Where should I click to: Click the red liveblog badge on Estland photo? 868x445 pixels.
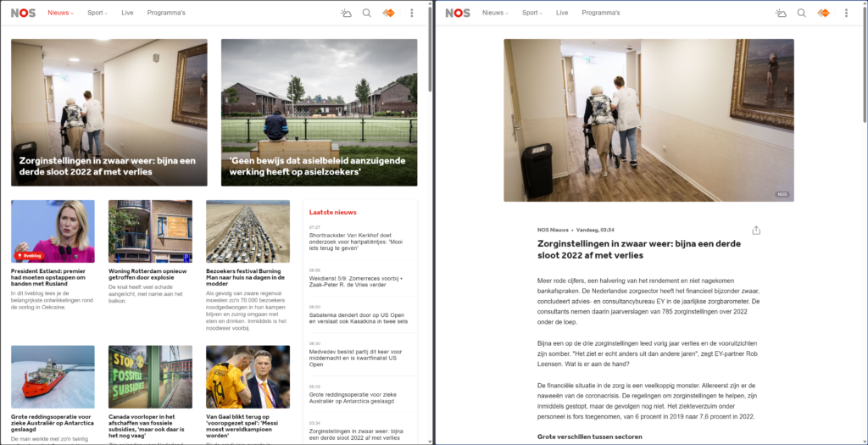click(30, 256)
